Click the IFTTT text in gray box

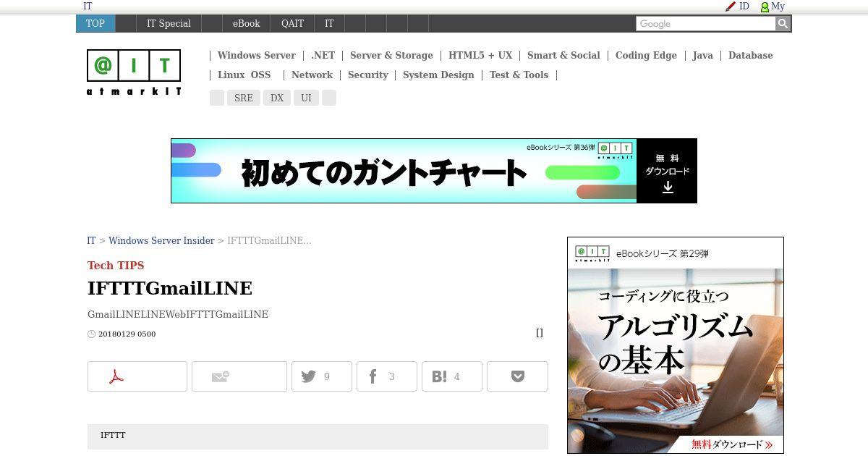coord(113,435)
